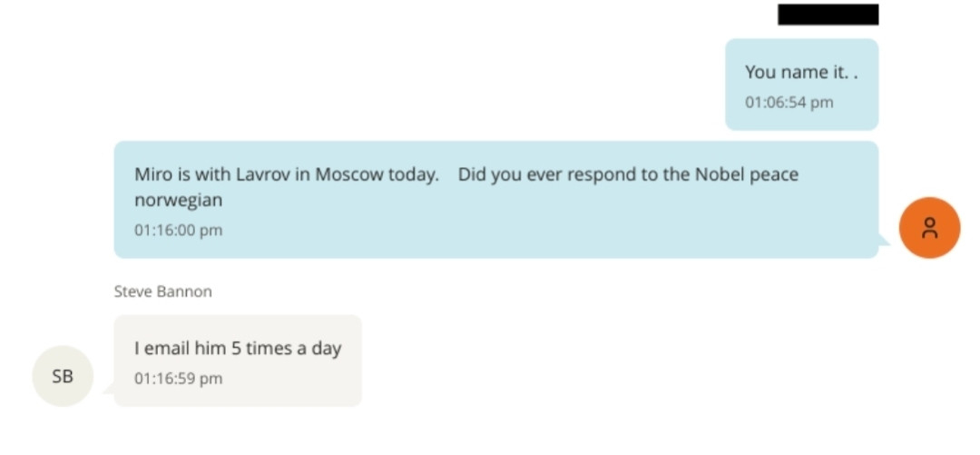The height and width of the screenshot is (455, 980).
Task: Click the word "email" in Bannon's reply
Action: point(171,348)
